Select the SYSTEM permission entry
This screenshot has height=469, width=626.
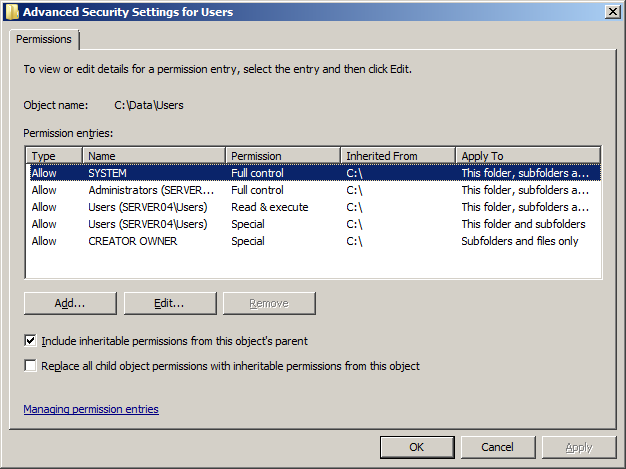108,173
